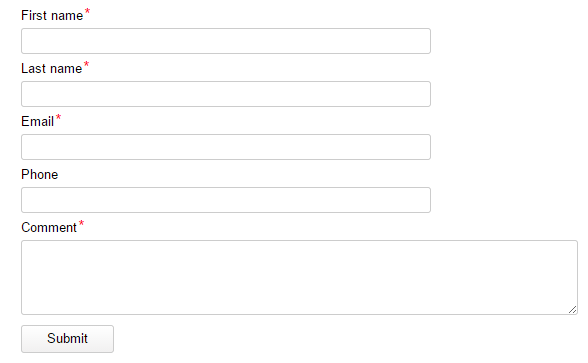
Task: Click blank space beside the Phone field
Action: click(x=506, y=200)
